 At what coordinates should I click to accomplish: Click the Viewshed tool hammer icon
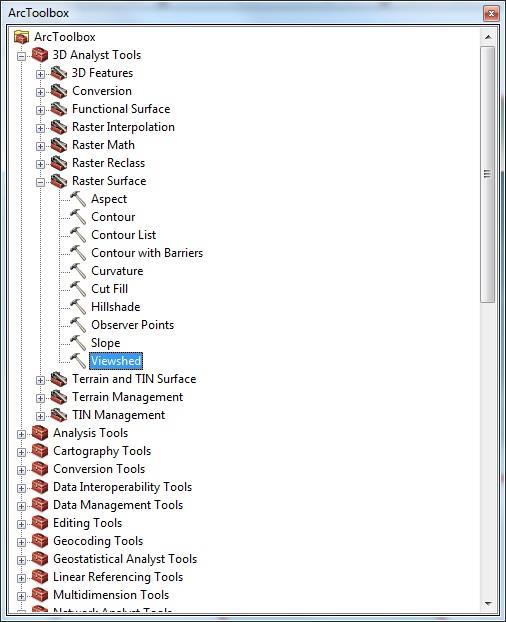tap(78, 361)
